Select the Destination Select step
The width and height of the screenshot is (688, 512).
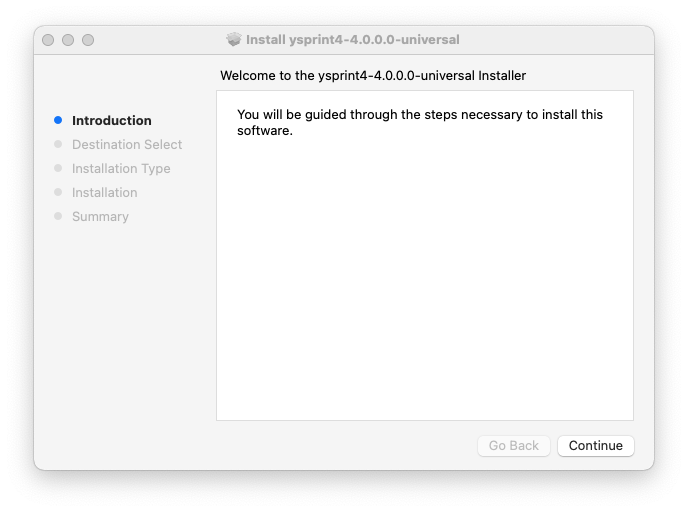click(127, 145)
